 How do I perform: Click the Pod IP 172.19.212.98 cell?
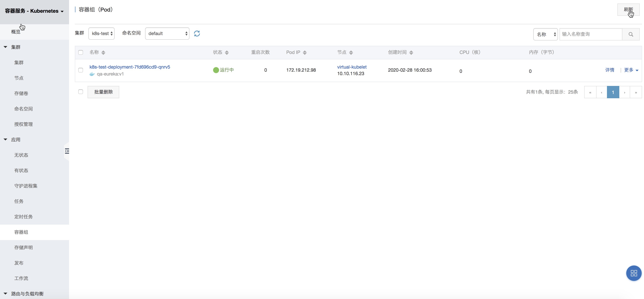click(301, 70)
